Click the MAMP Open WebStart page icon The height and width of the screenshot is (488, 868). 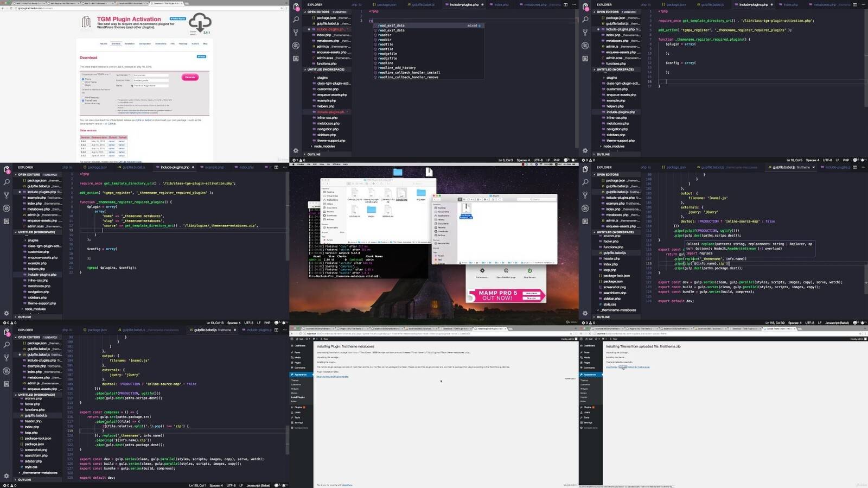click(x=506, y=270)
